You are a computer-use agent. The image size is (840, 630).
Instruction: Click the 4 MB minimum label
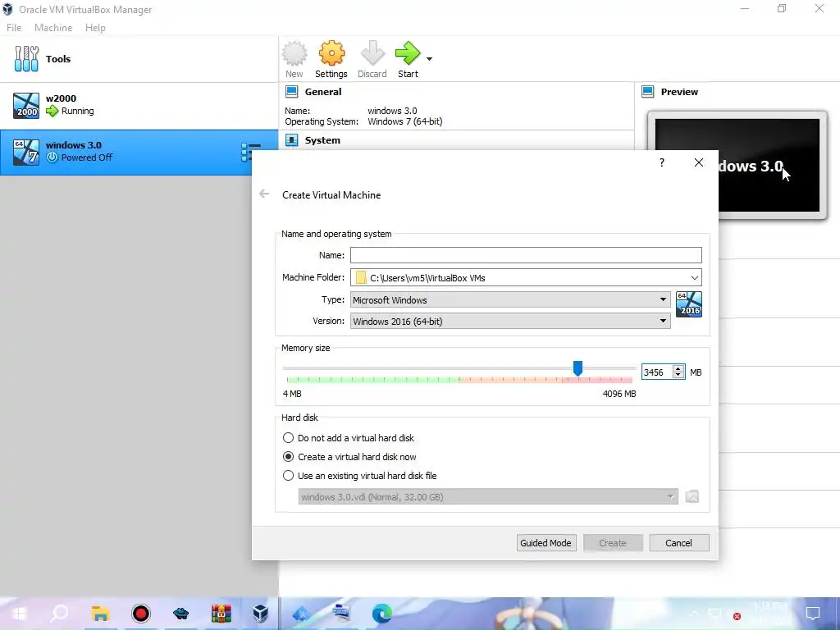(292, 394)
